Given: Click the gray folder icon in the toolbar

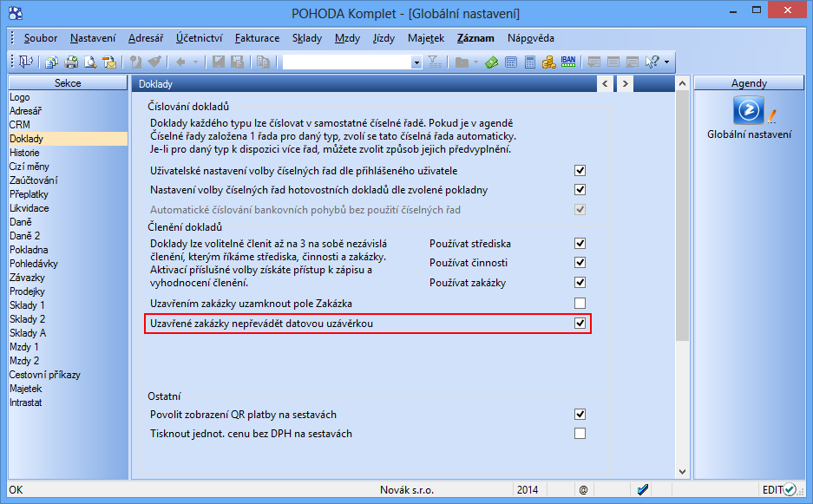Looking at the screenshot, I should click(462, 62).
